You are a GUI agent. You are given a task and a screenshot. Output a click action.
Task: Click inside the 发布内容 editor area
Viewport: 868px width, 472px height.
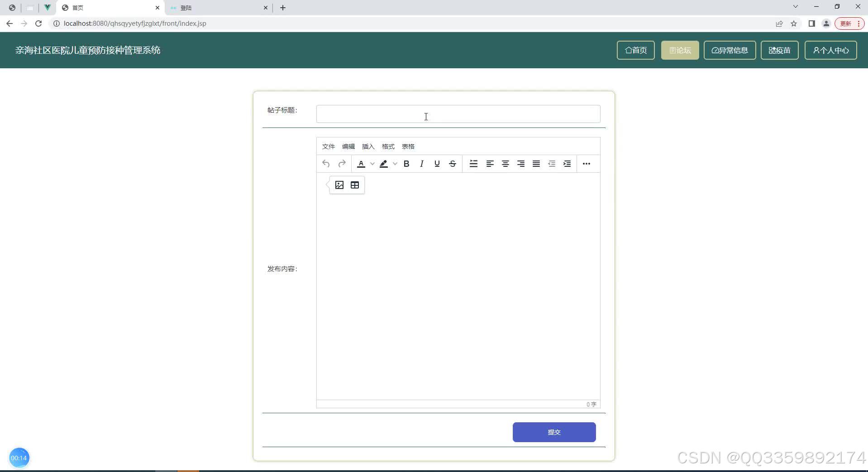point(458,286)
